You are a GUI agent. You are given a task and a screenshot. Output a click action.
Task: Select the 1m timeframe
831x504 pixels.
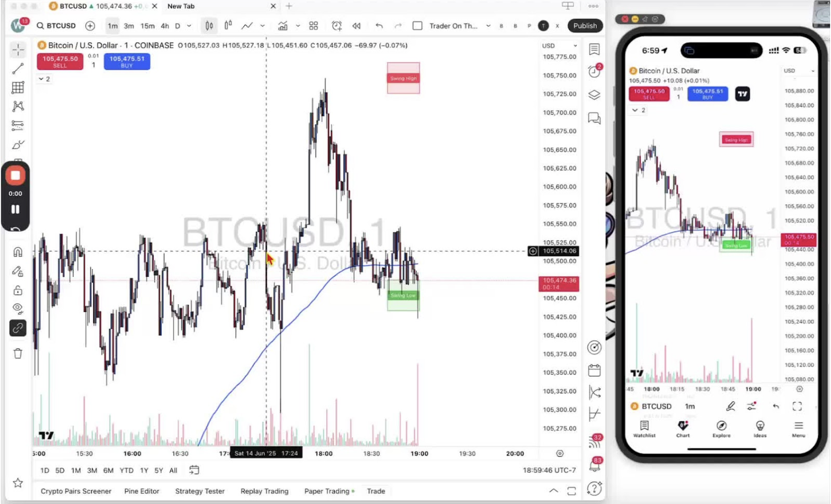click(112, 26)
